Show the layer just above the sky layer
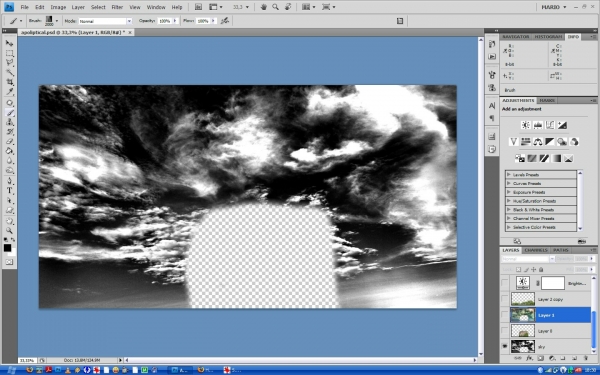 coord(505,331)
